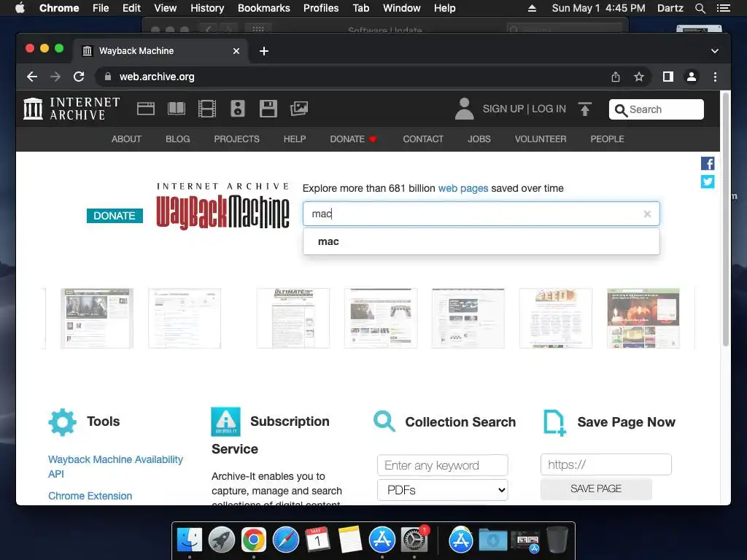This screenshot has height=560, width=747.
Task: Click the Archive Search box in header
Action: tap(656, 109)
